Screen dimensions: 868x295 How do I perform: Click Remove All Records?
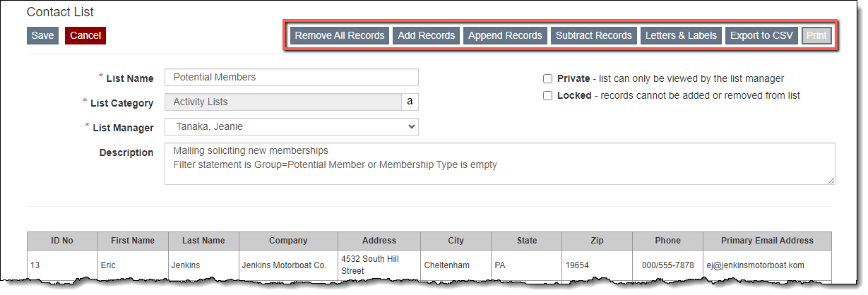[x=340, y=36]
